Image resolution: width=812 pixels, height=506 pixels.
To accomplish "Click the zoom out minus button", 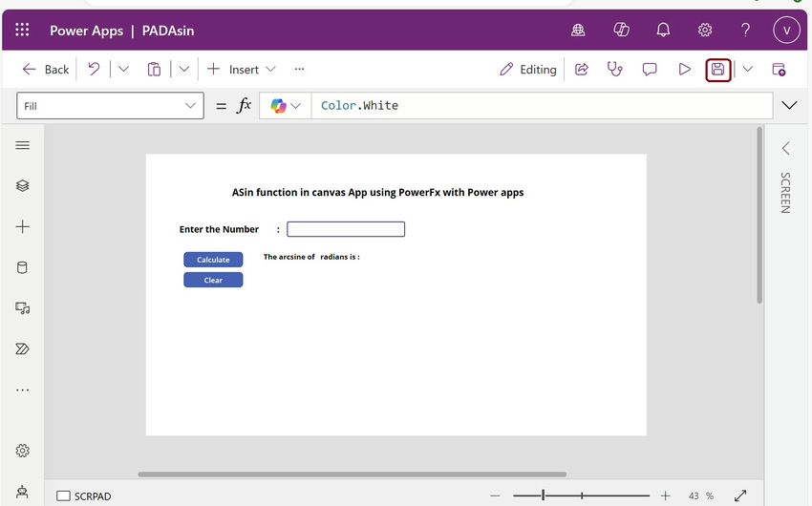I will click(495, 495).
